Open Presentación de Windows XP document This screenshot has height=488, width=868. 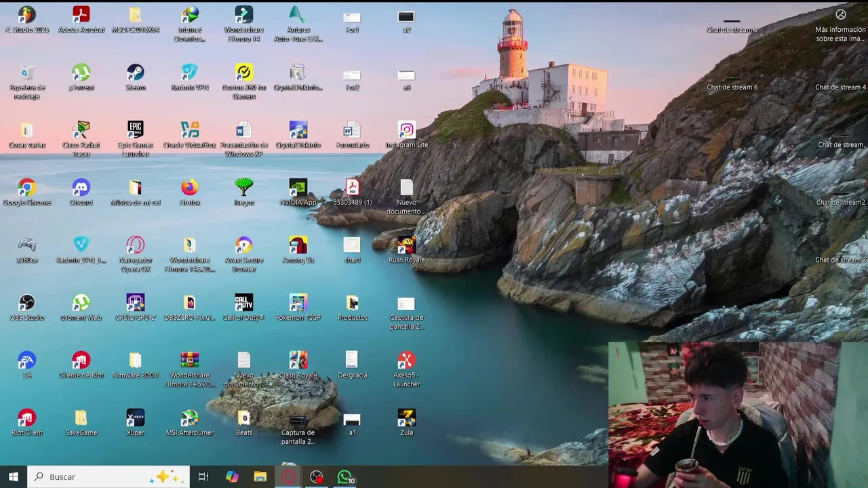point(244,139)
